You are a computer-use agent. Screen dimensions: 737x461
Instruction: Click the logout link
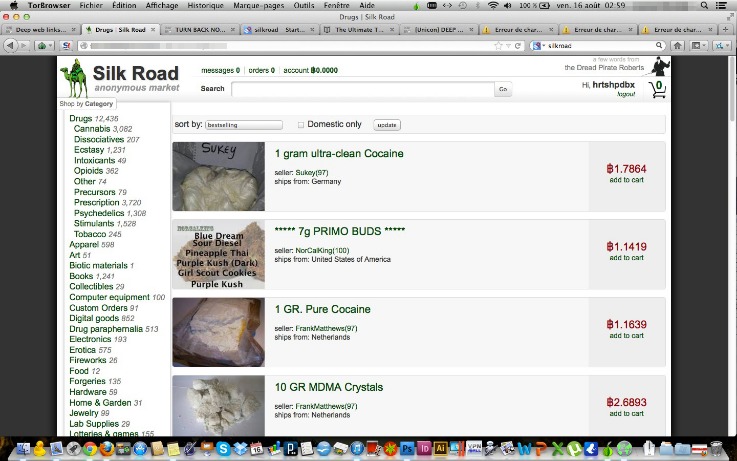click(626, 94)
